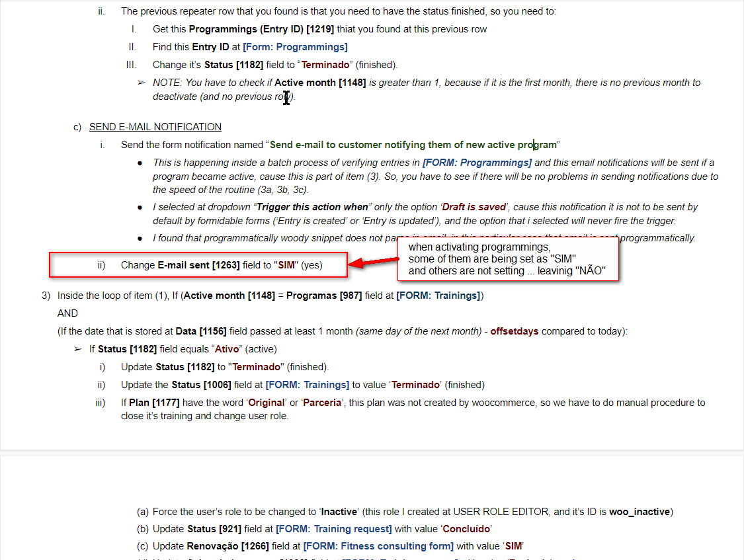Click the red "offsetdays" word
This screenshot has height=560, width=744.
pyautogui.click(x=515, y=331)
